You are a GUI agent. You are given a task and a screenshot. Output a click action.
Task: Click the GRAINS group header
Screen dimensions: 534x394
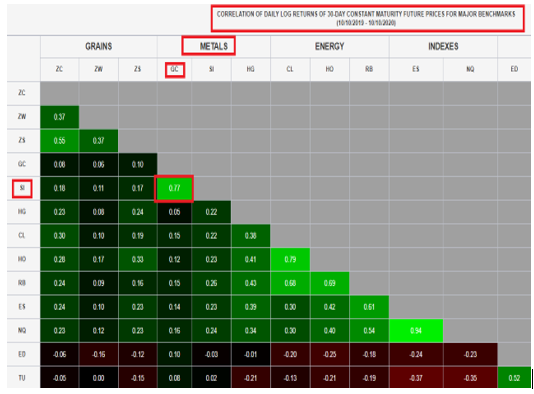point(98,46)
